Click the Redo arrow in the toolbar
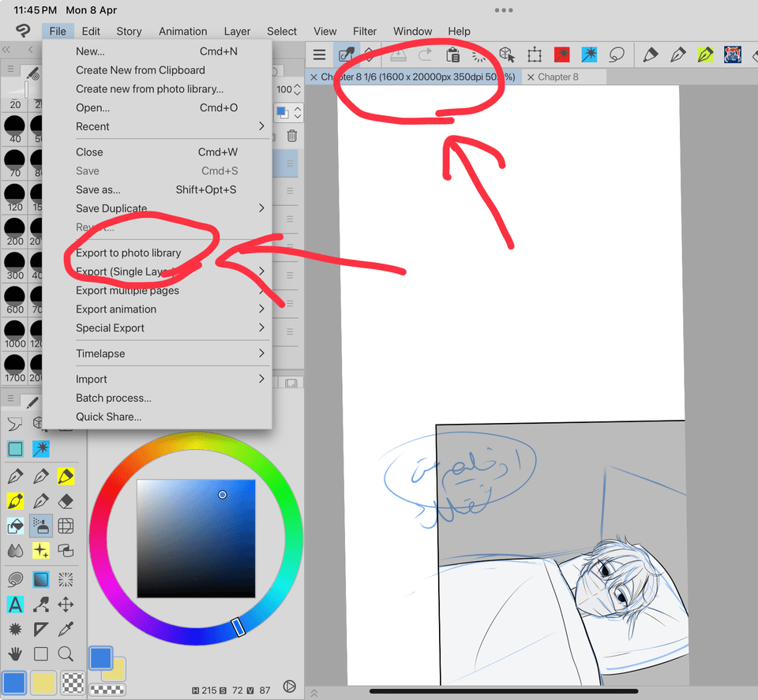This screenshot has width=758, height=700. [426, 55]
